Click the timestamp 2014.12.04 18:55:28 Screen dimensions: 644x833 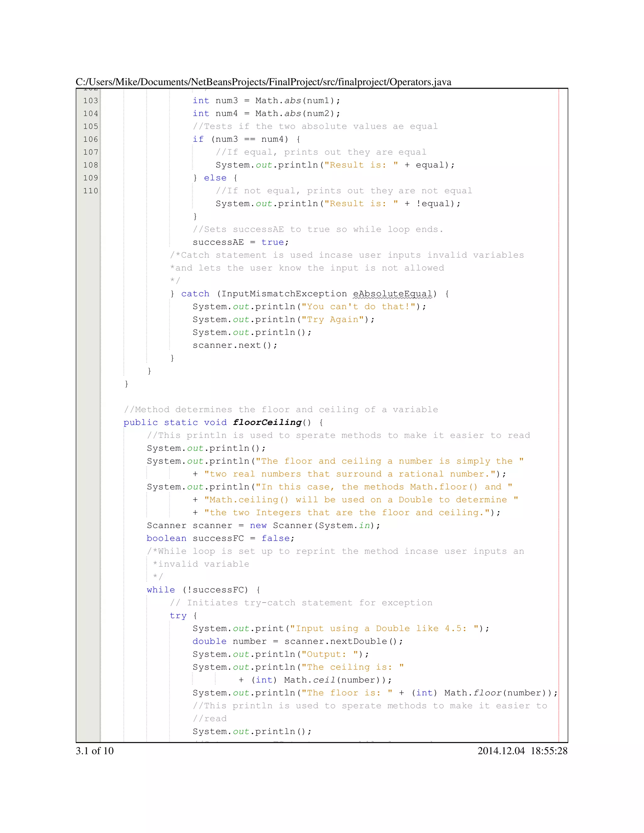click(522, 751)
